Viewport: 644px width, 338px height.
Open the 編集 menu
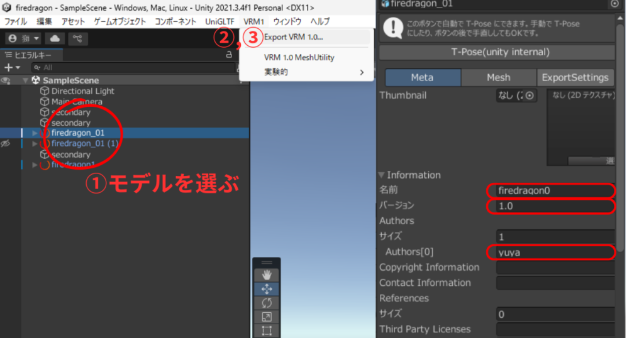pos(45,22)
